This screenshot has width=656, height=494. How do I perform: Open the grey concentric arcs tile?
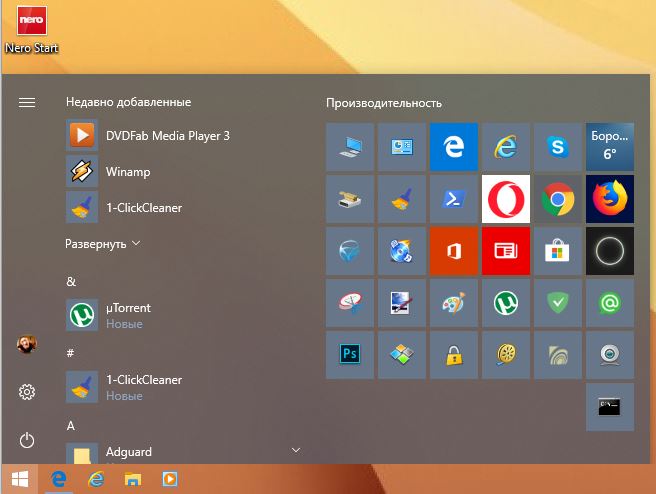tap(557, 355)
